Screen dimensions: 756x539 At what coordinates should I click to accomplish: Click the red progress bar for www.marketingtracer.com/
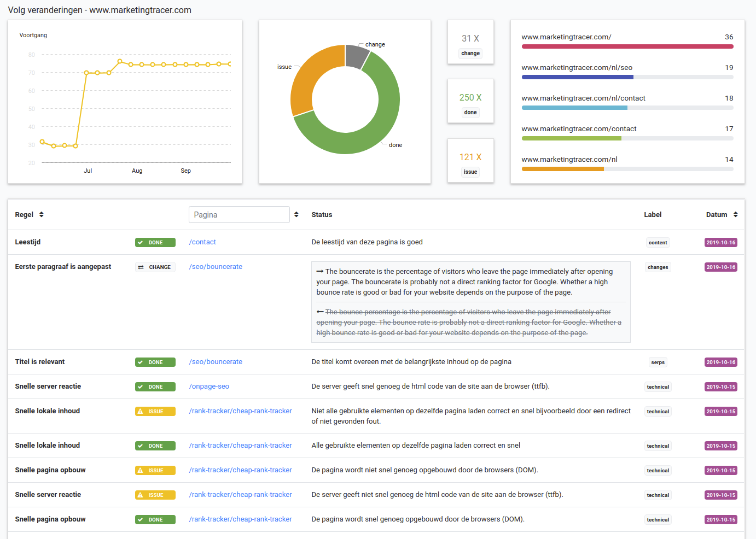pyautogui.click(x=627, y=47)
